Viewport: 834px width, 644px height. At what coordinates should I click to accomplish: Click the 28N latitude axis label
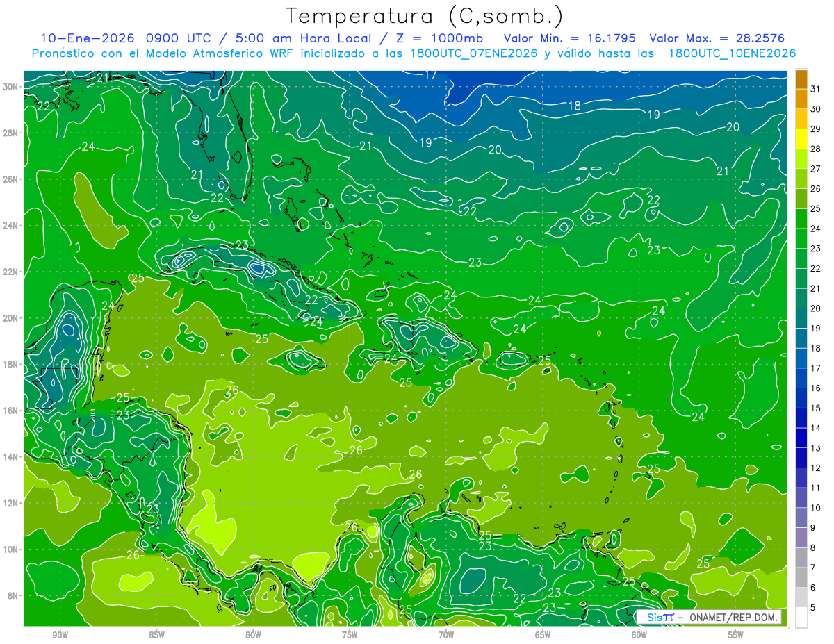point(12,133)
